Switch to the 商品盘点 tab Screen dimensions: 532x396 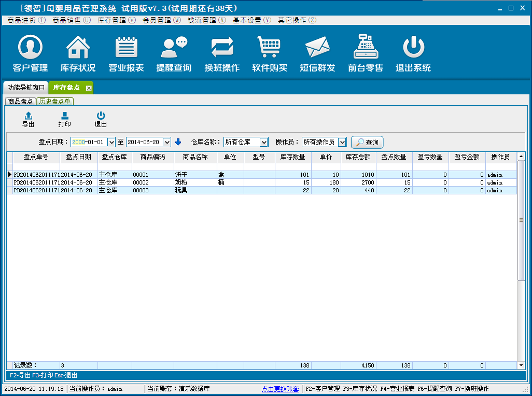21,102
